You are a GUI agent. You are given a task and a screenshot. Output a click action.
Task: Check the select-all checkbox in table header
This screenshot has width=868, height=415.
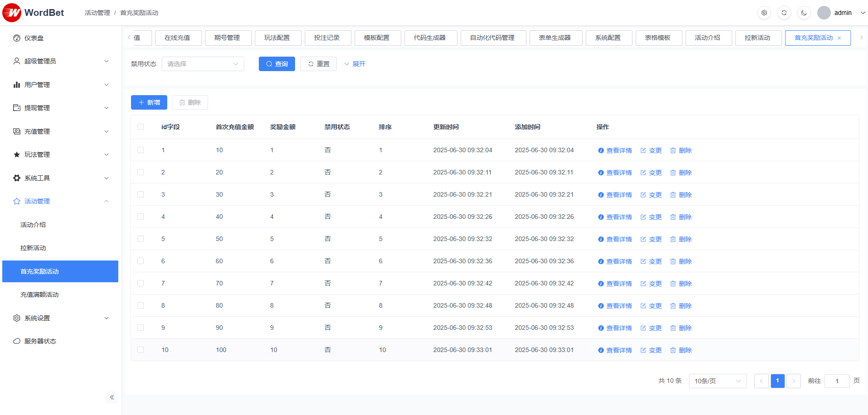141,127
